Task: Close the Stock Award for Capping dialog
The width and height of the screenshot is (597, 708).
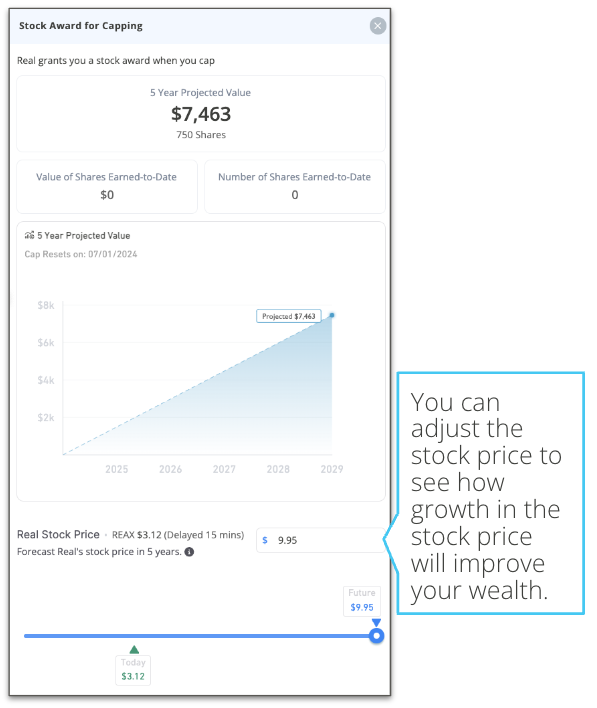Action: [378, 26]
